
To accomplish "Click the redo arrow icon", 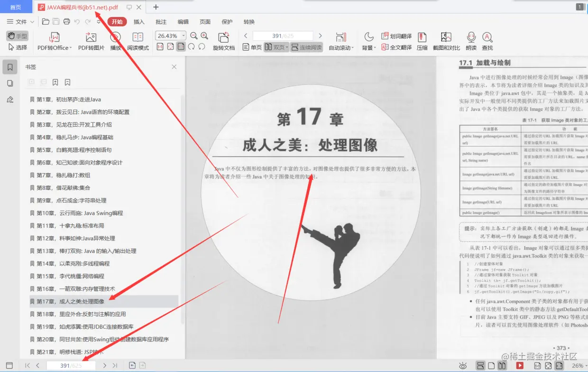I will tap(88, 21).
